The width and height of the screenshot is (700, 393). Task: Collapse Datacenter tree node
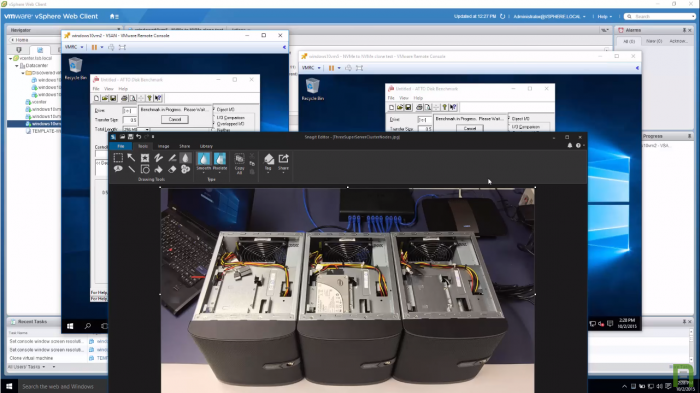coord(17,66)
